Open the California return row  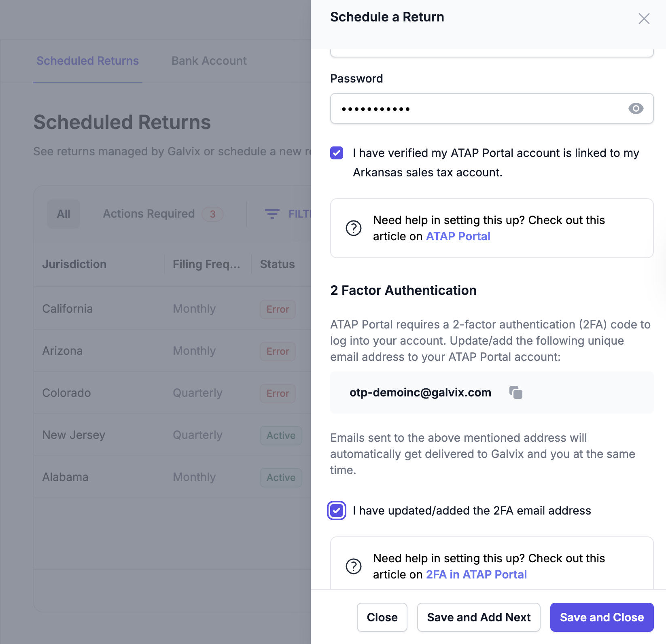(x=172, y=309)
